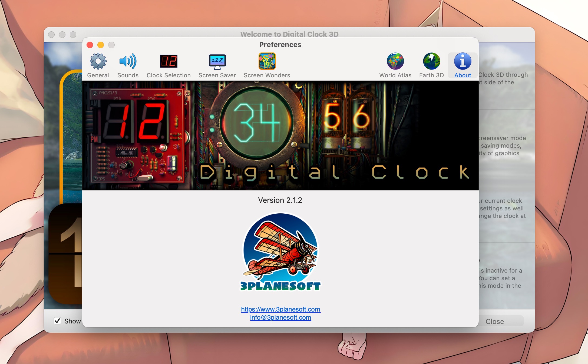Open the Sounds speaker icon

(128, 61)
